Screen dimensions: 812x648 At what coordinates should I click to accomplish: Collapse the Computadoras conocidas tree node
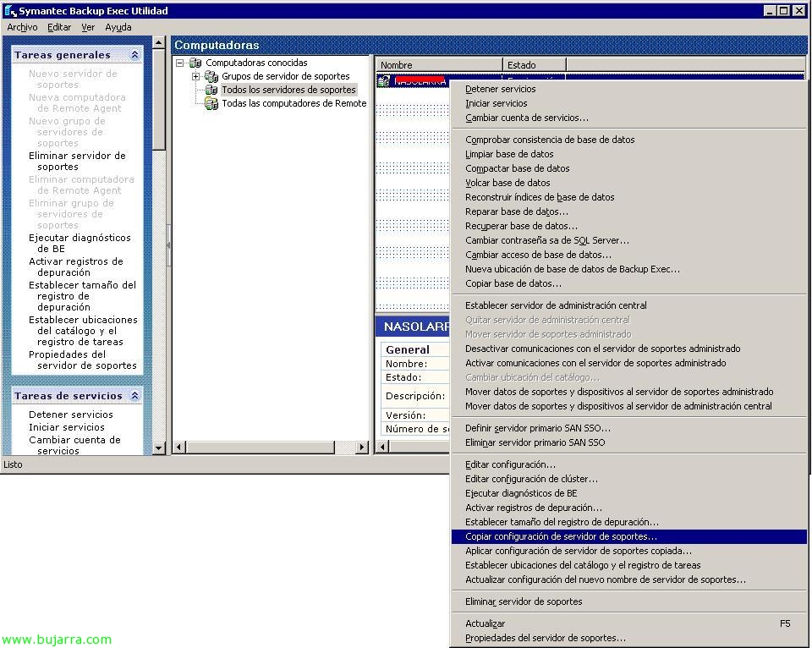179,63
